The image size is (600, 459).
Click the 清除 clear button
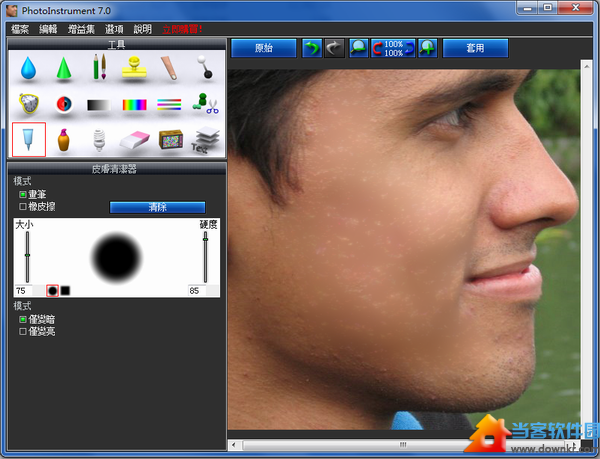coord(158,207)
